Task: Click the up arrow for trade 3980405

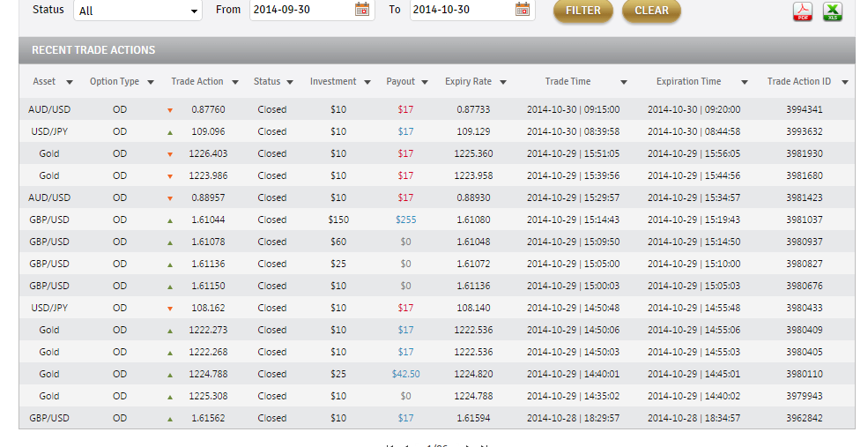Action: (170, 353)
